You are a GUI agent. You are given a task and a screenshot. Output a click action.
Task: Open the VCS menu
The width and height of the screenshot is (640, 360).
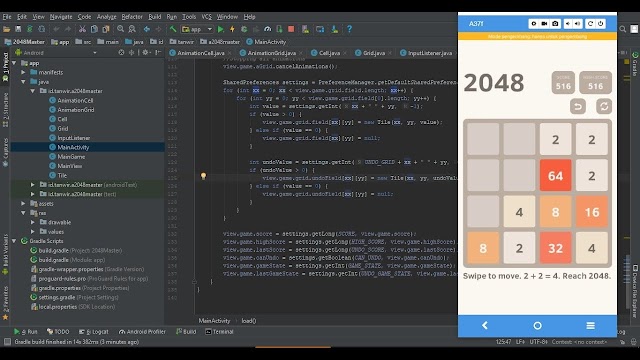[x=207, y=17]
